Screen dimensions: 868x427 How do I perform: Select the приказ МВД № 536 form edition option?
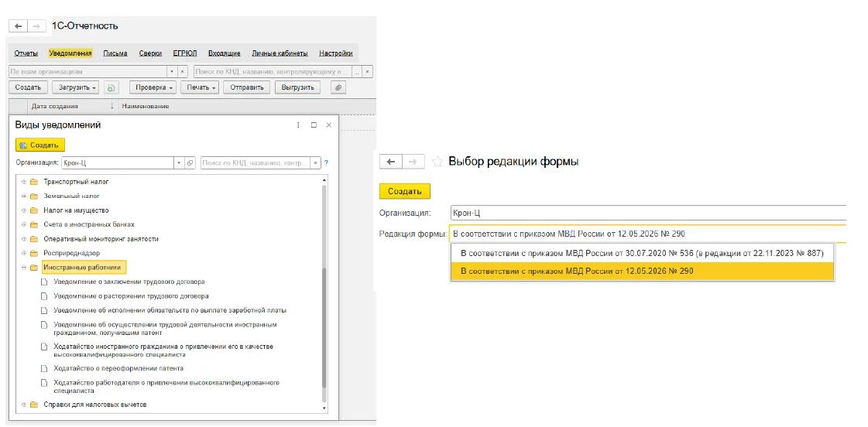pos(642,253)
